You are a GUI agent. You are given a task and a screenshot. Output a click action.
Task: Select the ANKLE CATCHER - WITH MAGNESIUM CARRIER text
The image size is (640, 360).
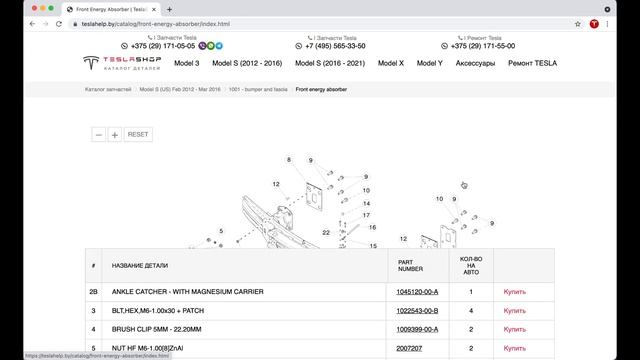pyautogui.click(x=188, y=292)
